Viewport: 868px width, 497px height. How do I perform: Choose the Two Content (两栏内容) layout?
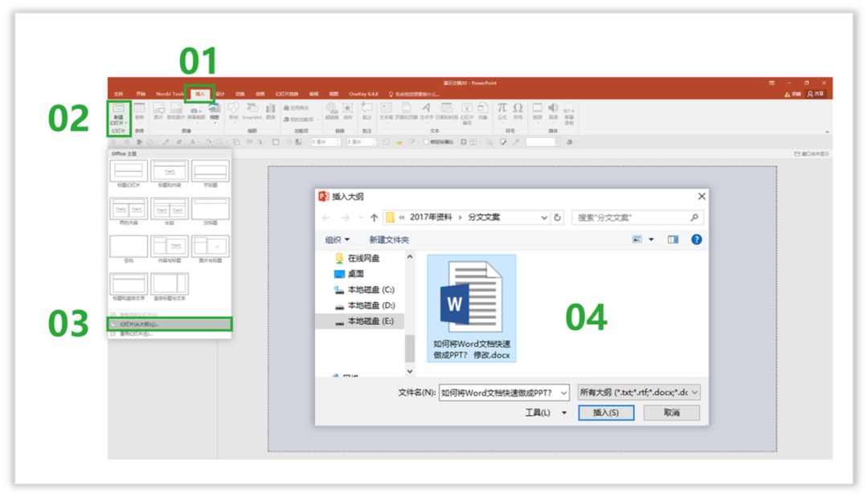pyautogui.click(x=129, y=211)
